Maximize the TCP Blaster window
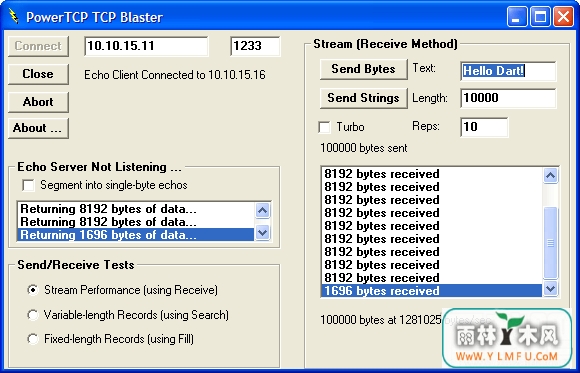 pos(540,17)
